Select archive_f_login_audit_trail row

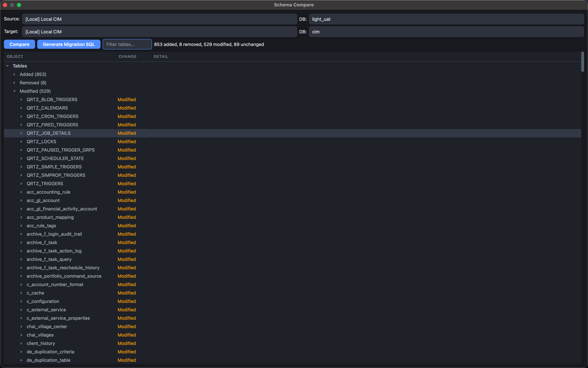[293, 234]
